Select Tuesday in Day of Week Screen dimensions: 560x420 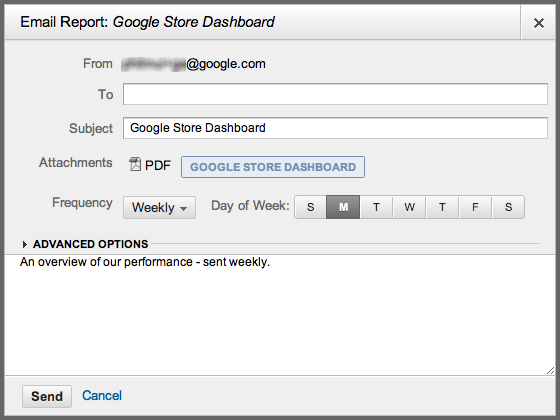point(376,207)
